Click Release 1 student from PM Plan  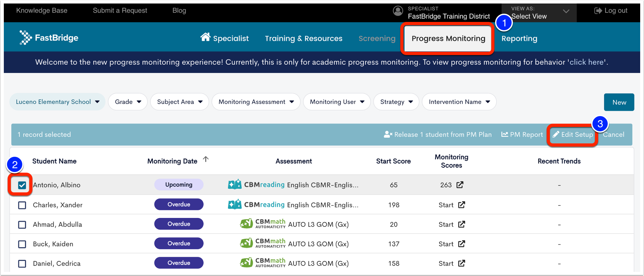[437, 135]
